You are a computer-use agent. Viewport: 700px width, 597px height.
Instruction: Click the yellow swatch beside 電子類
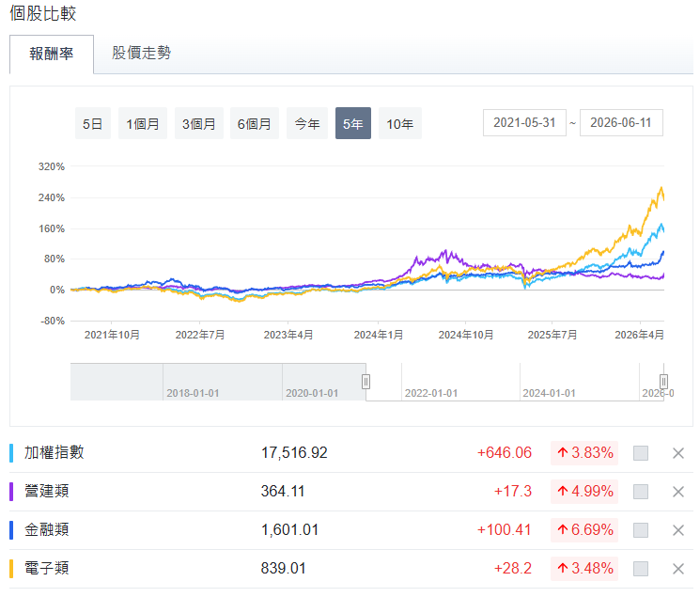(x=11, y=569)
